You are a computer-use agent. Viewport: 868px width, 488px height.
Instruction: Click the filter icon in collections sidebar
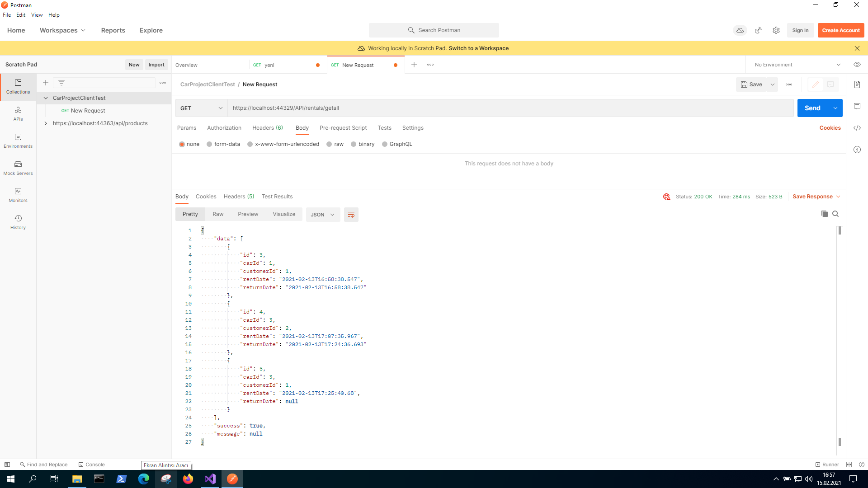[x=61, y=83]
